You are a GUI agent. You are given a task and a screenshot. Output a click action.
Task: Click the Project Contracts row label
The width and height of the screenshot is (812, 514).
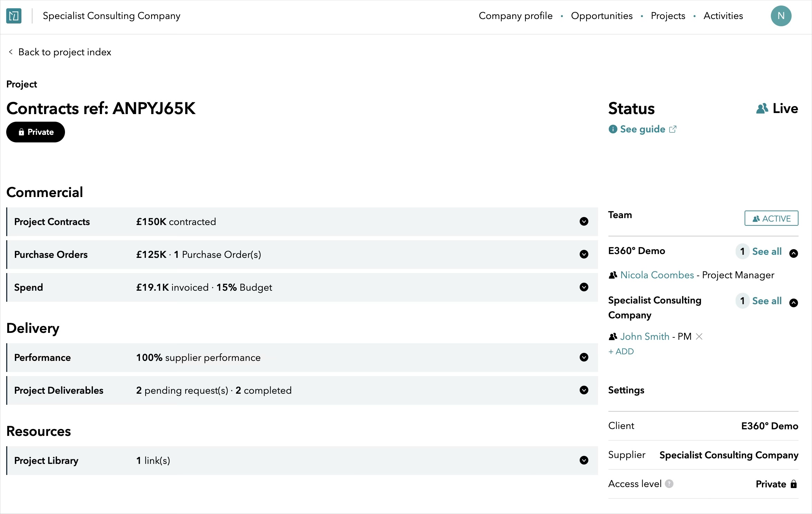52,222
